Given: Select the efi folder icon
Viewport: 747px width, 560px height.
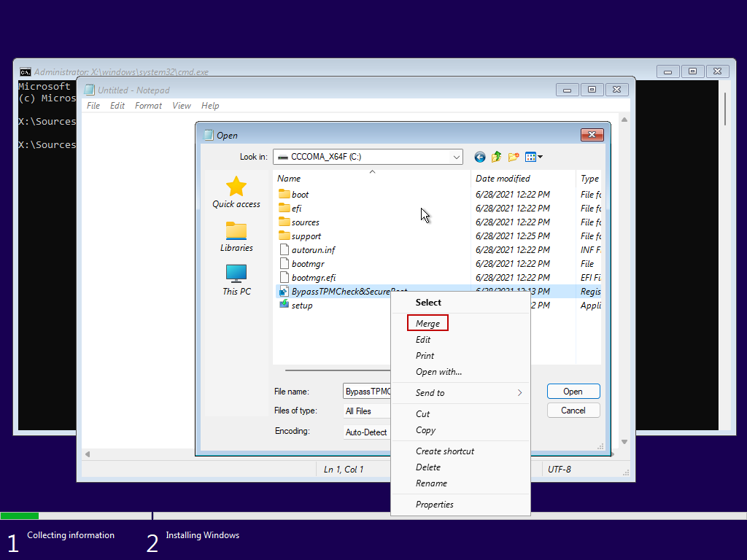Looking at the screenshot, I should [x=285, y=208].
